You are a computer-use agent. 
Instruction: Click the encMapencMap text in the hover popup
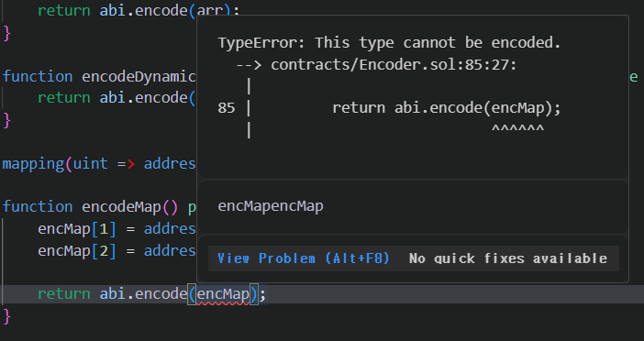coord(271,206)
